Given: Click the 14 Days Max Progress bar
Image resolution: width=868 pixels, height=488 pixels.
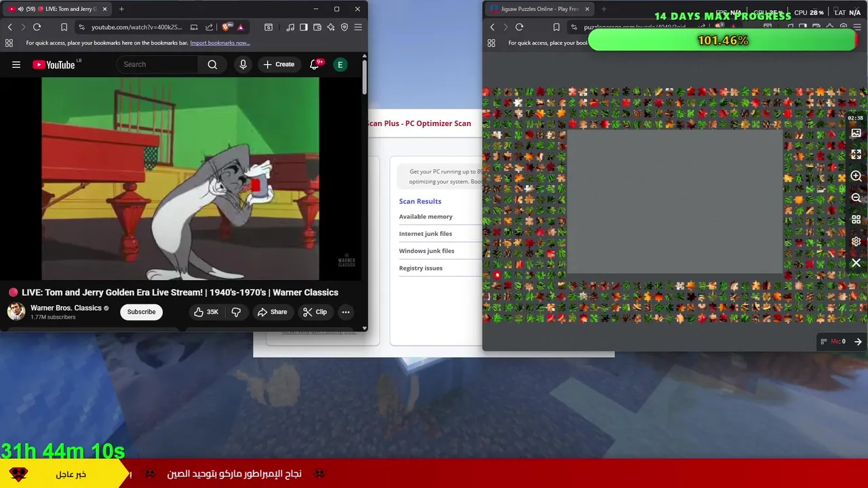Looking at the screenshot, I should (723, 41).
